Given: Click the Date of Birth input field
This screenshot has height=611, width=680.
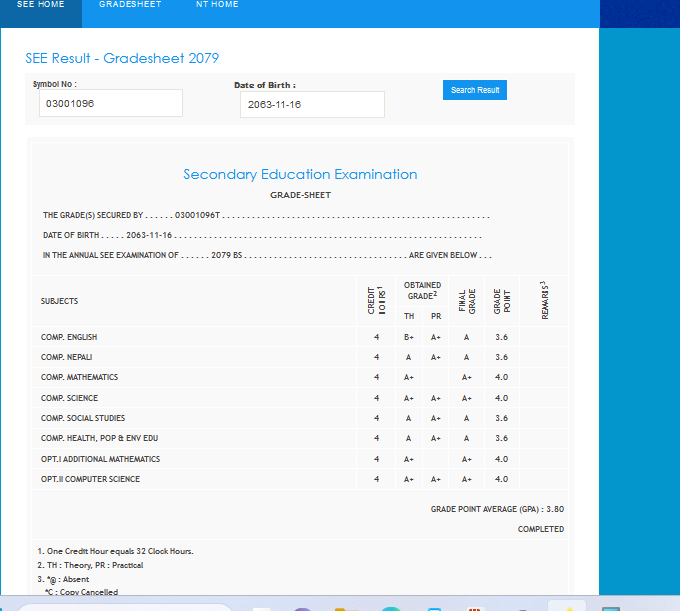Looking at the screenshot, I should [312, 105].
